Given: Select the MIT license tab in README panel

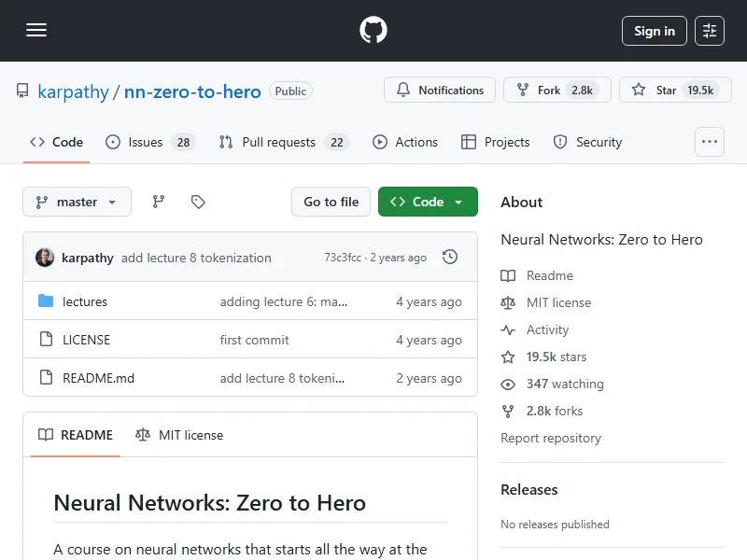Looking at the screenshot, I should click(x=179, y=435).
